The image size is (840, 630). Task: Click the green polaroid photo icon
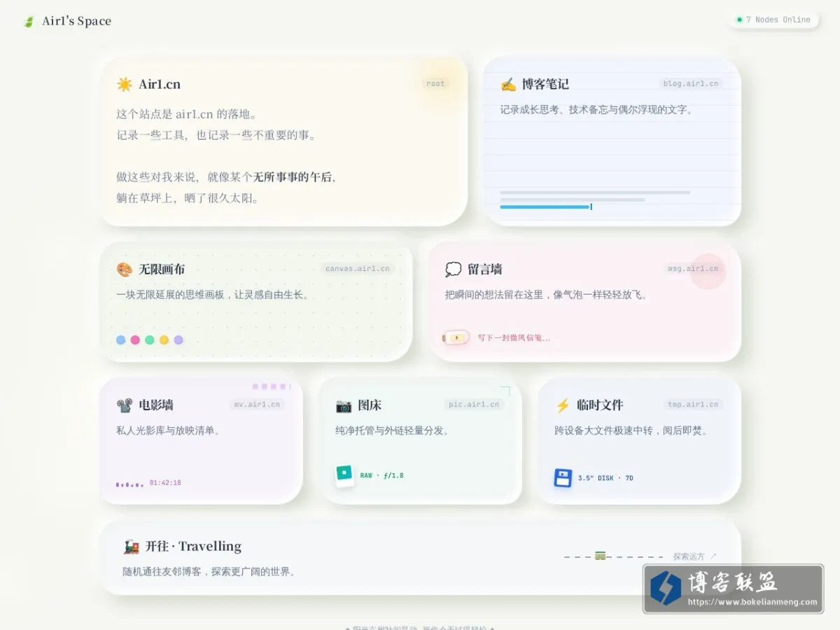344,475
